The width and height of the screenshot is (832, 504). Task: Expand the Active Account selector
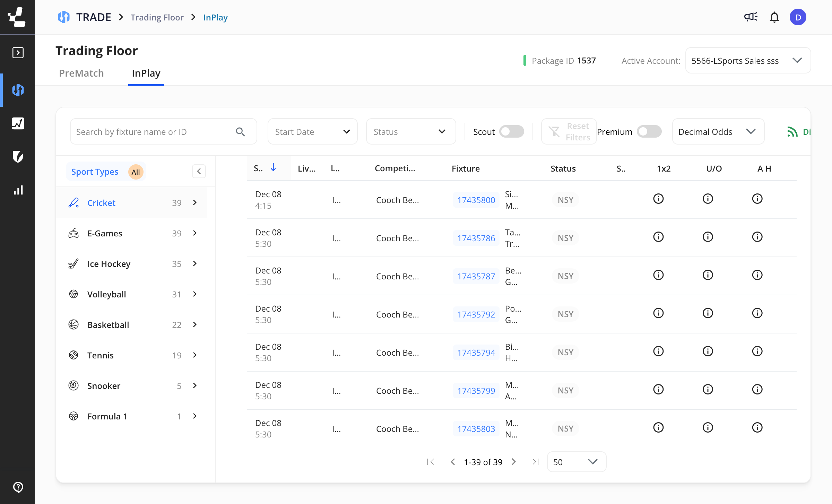[x=748, y=61]
